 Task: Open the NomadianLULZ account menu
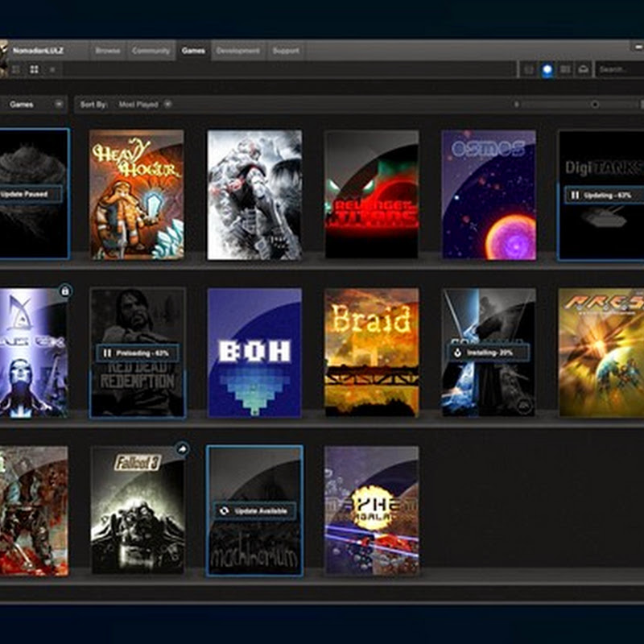click(x=39, y=51)
